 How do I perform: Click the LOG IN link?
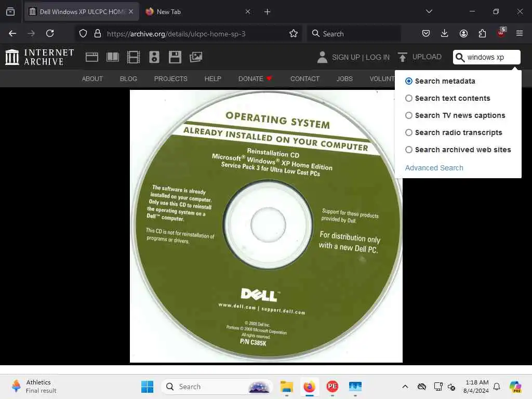click(x=378, y=57)
